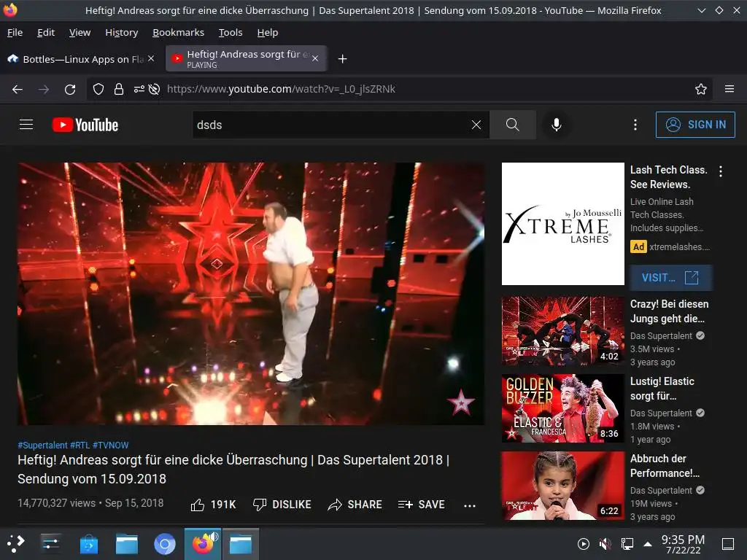Open the 'Lustig! Elastic sorgt für...' title

pos(662,389)
